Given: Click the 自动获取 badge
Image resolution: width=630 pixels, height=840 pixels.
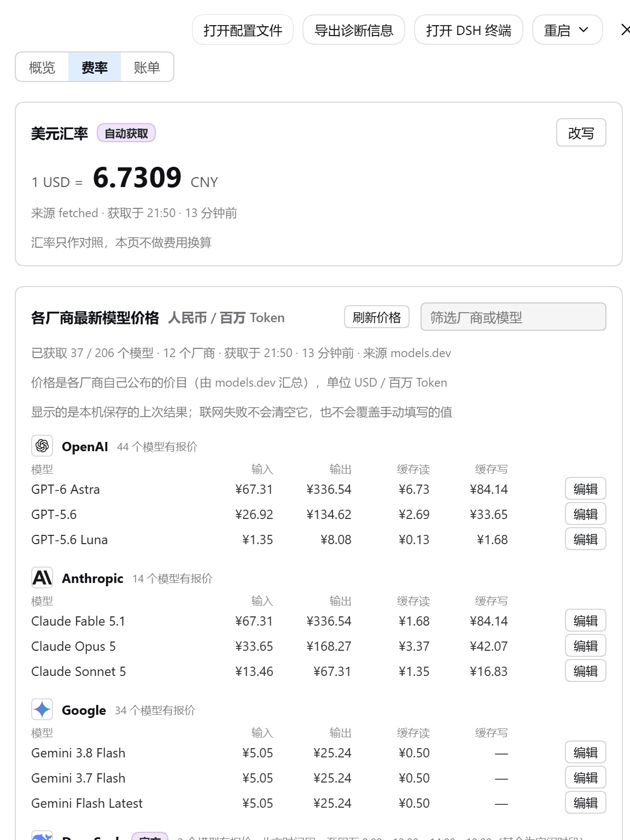Looking at the screenshot, I should (126, 133).
